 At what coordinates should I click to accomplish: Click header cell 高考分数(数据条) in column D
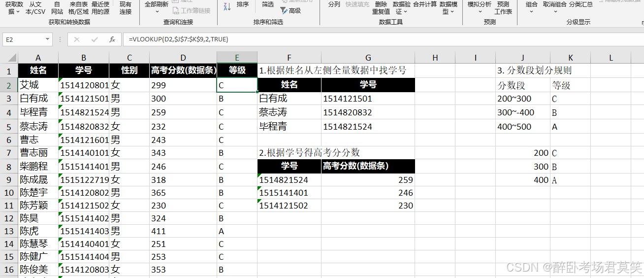point(183,70)
